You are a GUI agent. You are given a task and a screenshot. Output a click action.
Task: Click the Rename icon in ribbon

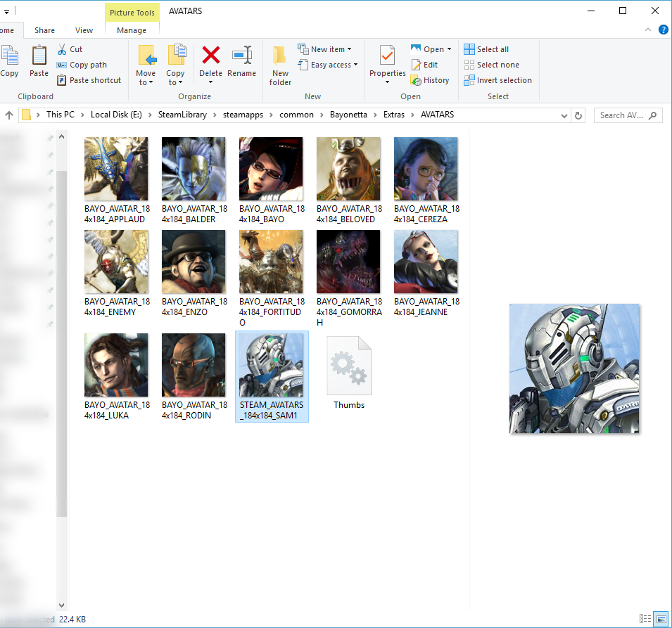click(x=242, y=56)
